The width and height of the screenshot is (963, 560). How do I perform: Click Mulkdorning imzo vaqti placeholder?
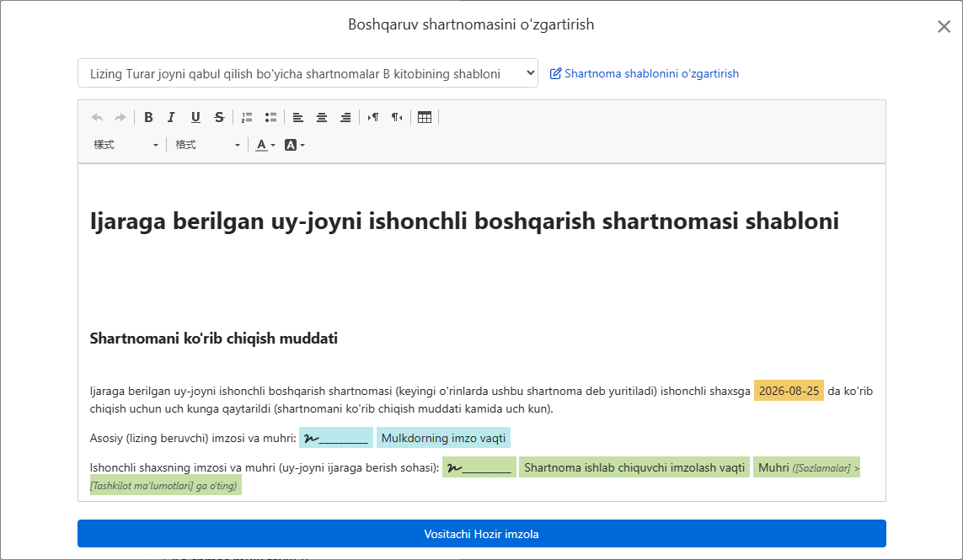pyautogui.click(x=443, y=438)
